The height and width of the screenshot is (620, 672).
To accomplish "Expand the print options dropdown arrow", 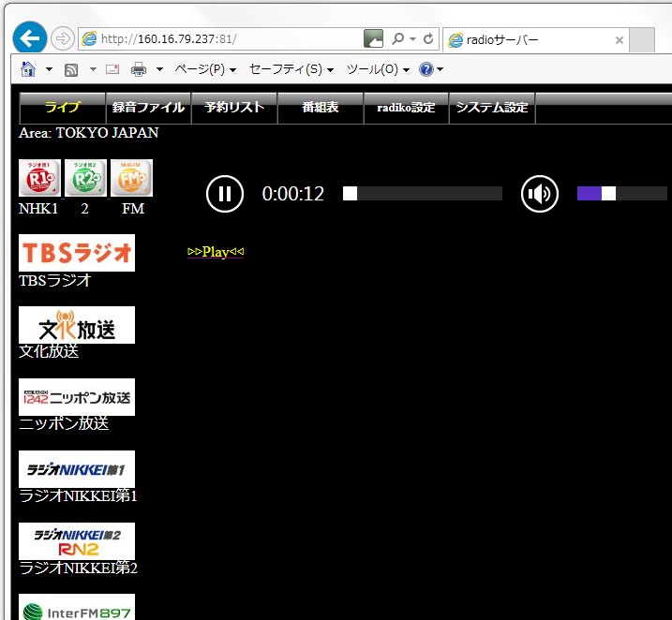I will pos(159,69).
